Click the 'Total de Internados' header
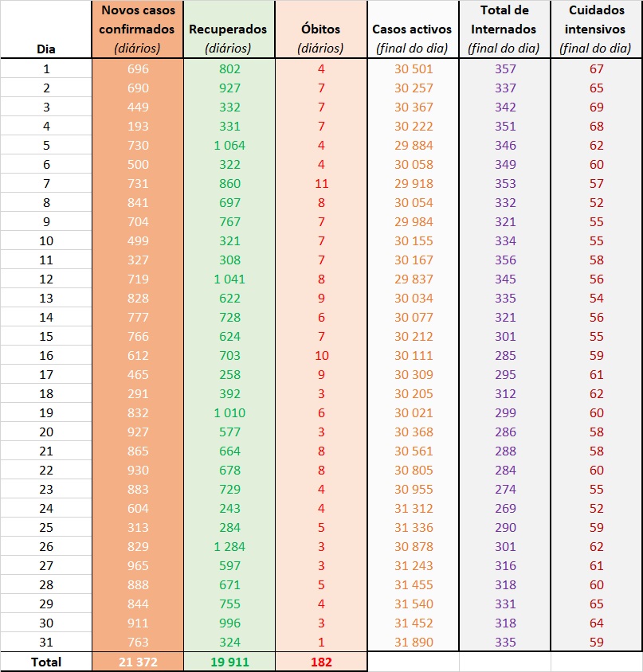The image size is (643, 672). coord(504,29)
